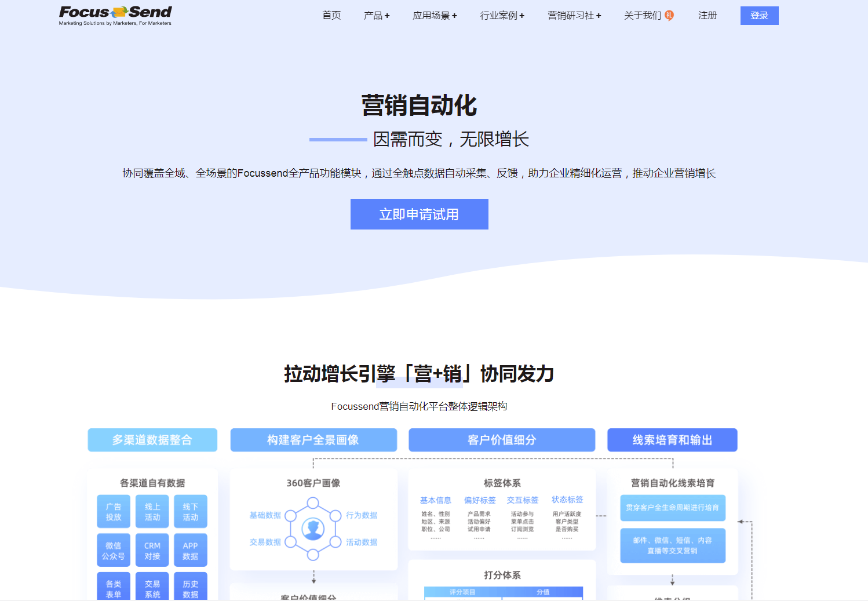868x601 pixels.
Task: Open the 营销研习社 menu
Action: 574,16
